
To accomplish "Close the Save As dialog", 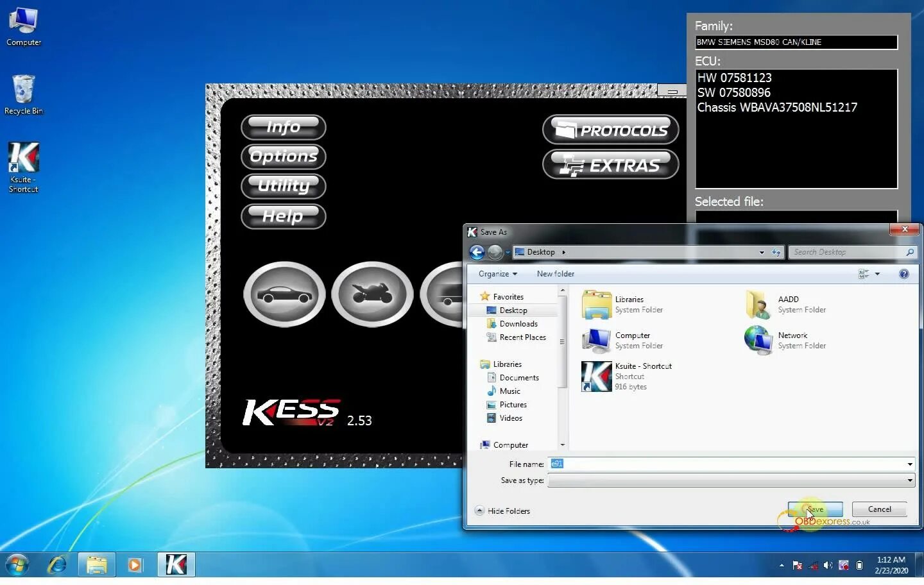I will click(x=904, y=230).
